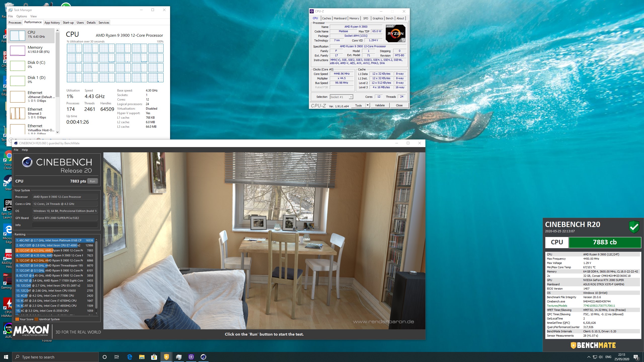The image size is (644, 362).
Task: Open RAIDXpert Help PDF desktop icon
Action: point(8,258)
